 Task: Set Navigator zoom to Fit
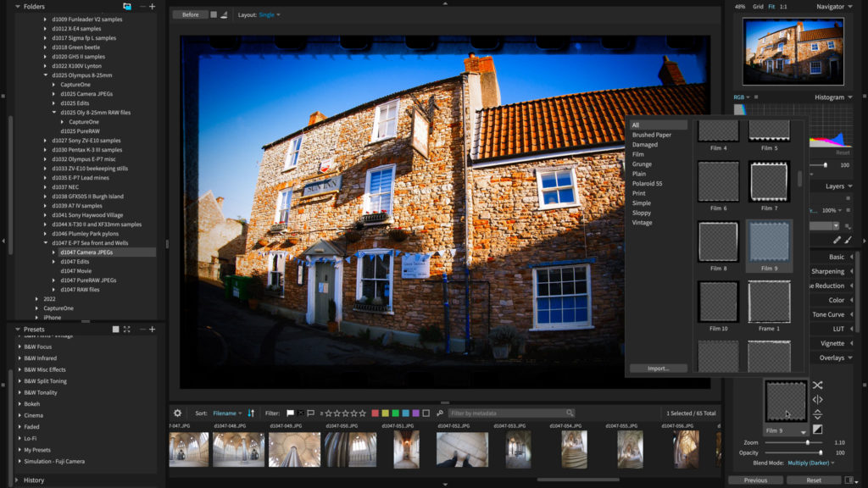[x=771, y=7]
